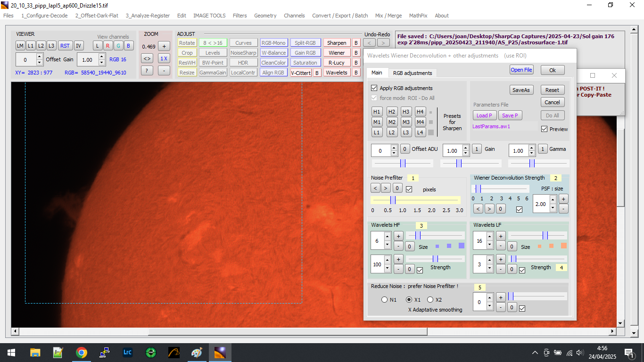Click the Redo > arrow button
This screenshot has width=644, height=362.
click(x=384, y=43)
